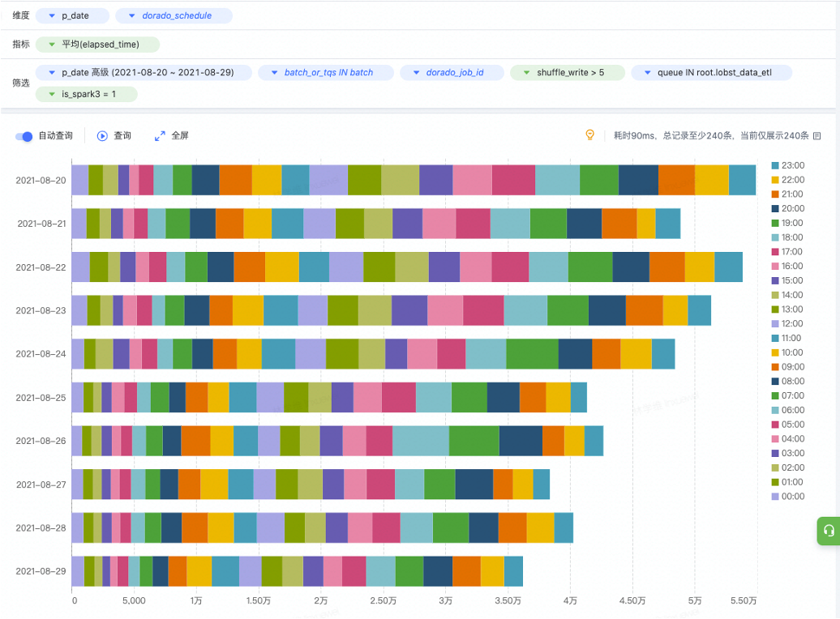Viewport: 840px width, 619px height.
Task: Open the dorado_job_id filter pill
Action: [x=448, y=73]
